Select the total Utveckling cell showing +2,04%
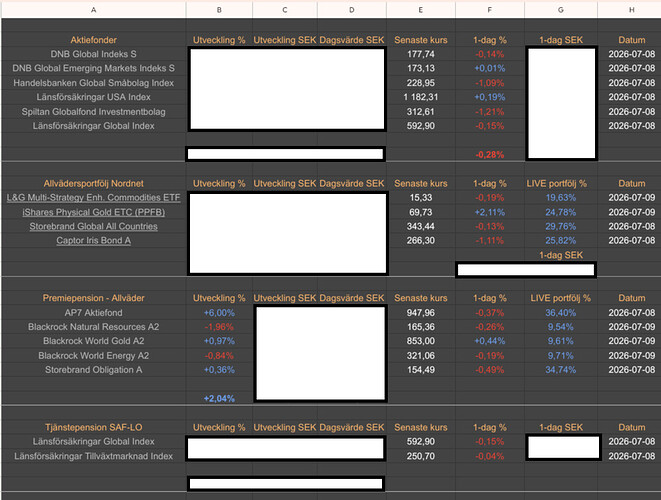 tap(219, 398)
